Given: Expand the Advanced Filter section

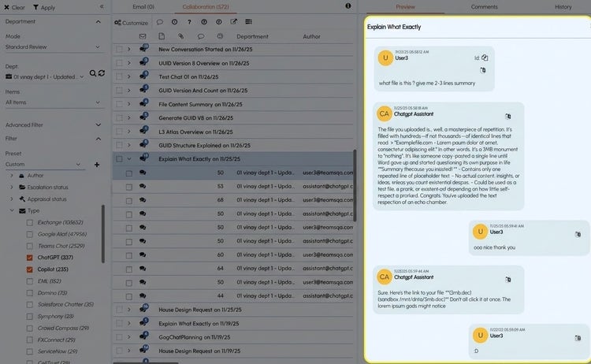Looking at the screenshot, I should pyautogui.click(x=98, y=124).
